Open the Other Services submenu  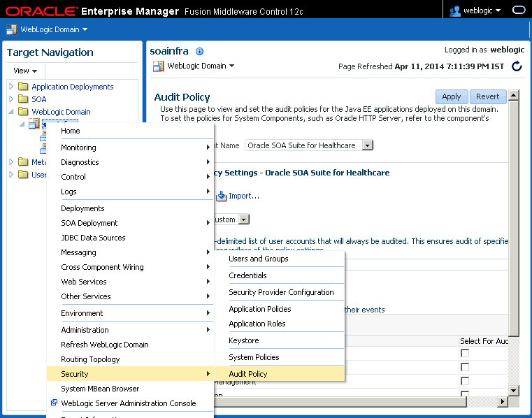pos(130,296)
